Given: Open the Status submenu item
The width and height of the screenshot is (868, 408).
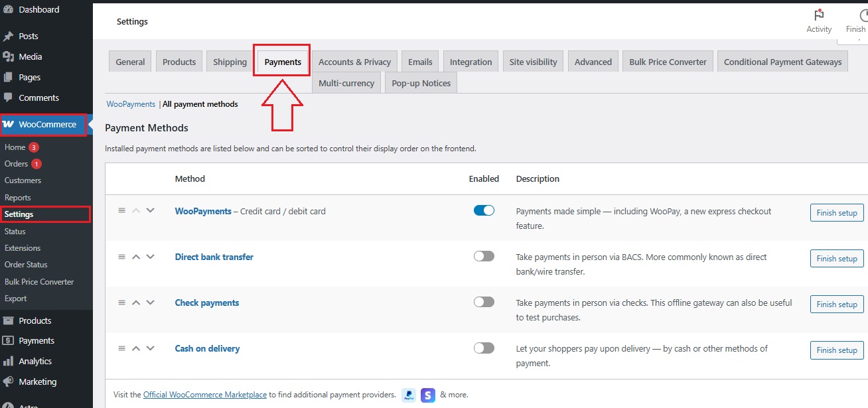Looking at the screenshot, I should click(15, 232).
